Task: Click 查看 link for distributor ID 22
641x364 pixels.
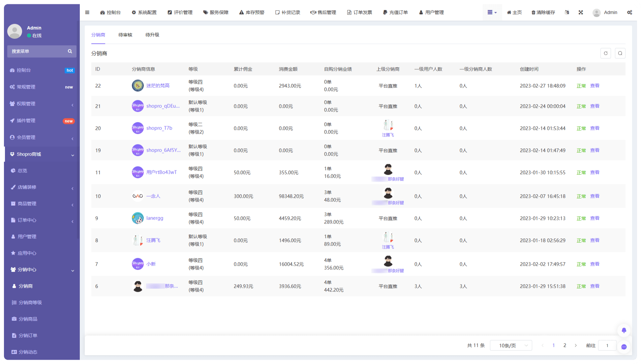Action: (x=595, y=86)
